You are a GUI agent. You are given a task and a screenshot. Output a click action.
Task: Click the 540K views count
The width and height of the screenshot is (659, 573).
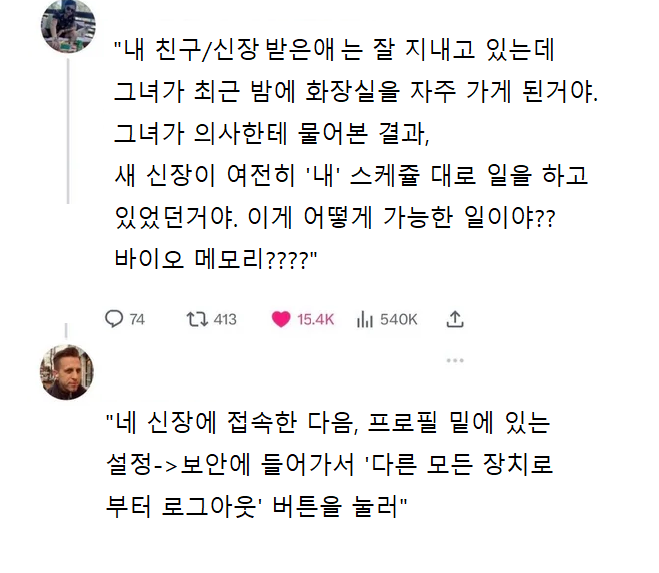click(x=399, y=319)
